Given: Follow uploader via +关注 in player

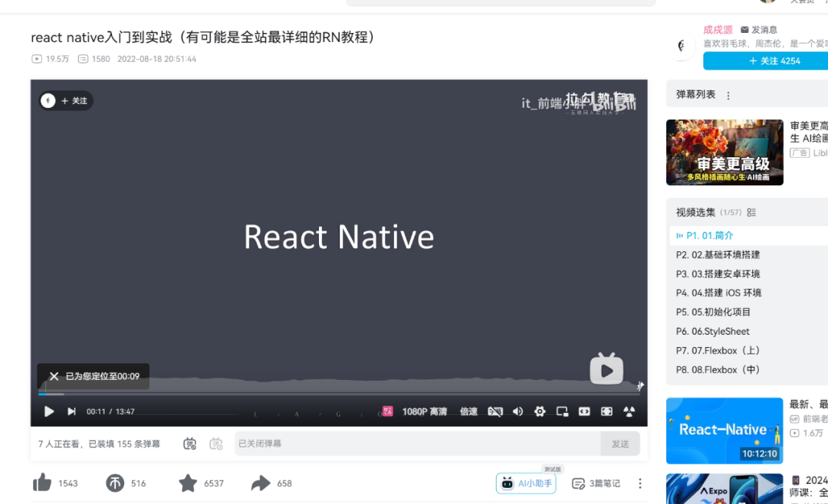Looking at the screenshot, I should pyautogui.click(x=74, y=101).
